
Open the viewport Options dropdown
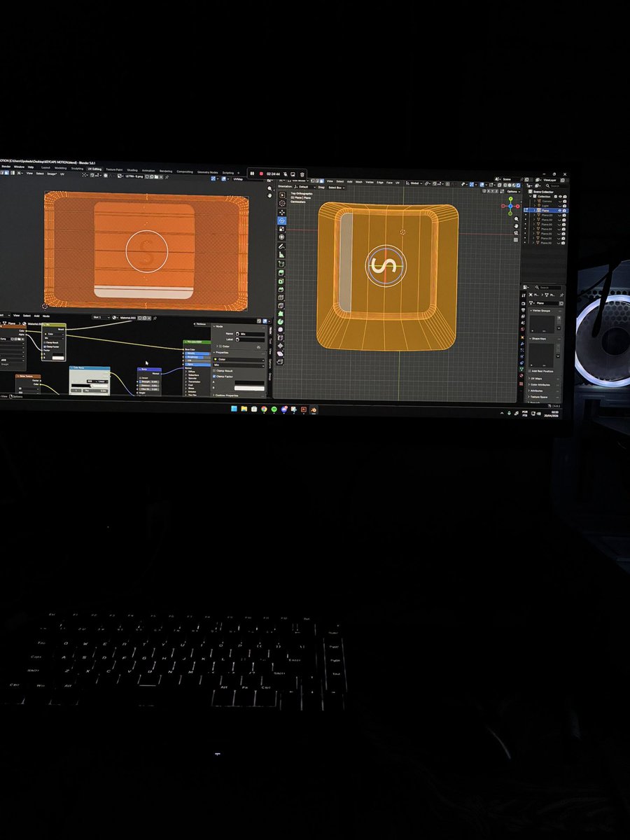[513, 191]
